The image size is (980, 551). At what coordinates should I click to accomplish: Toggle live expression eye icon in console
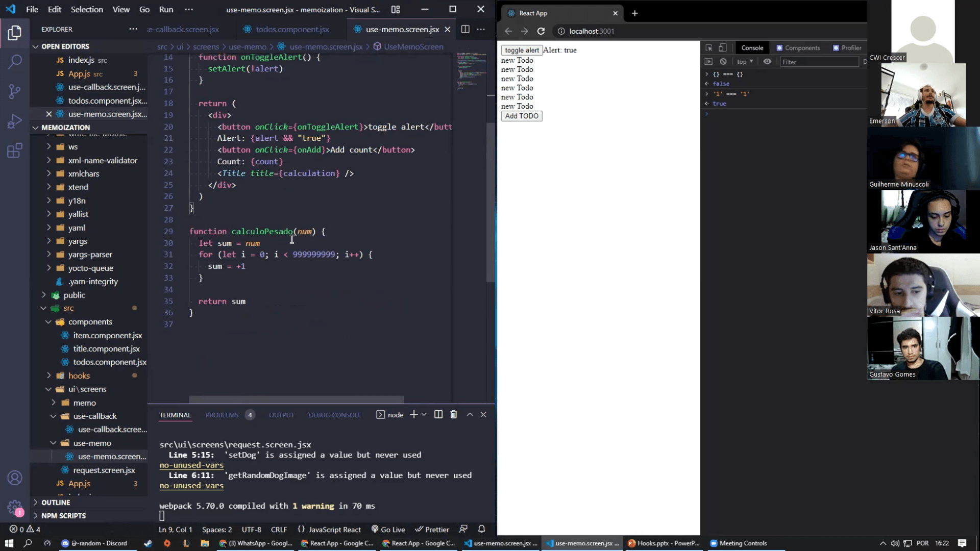767,62
